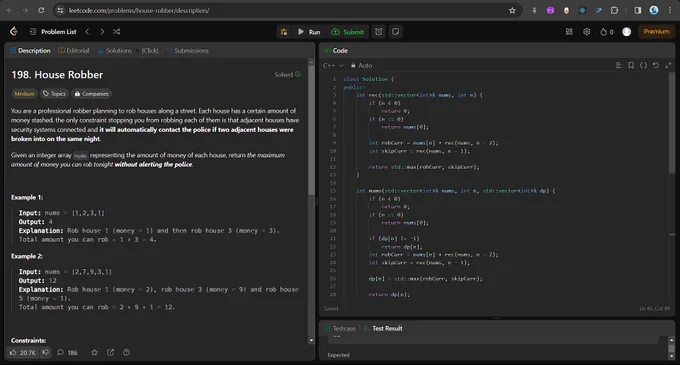Like the problem with thumbs up

pos(23,352)
